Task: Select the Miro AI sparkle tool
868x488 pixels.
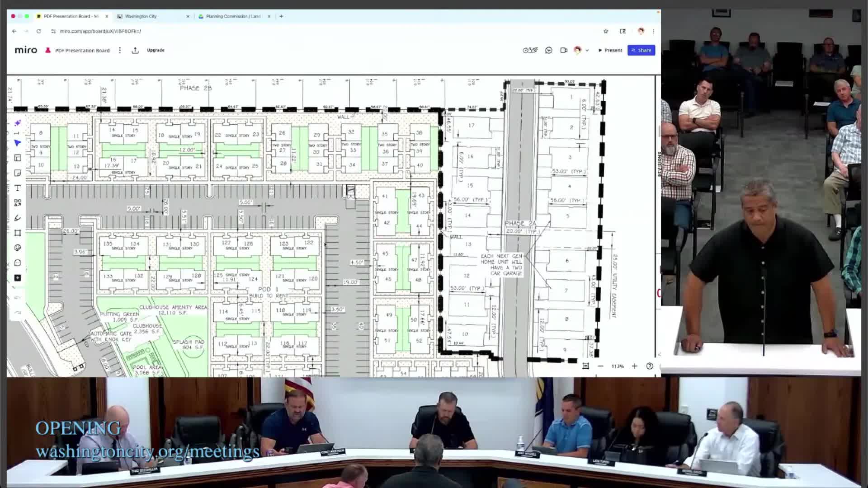Action: tap(18, 123)
